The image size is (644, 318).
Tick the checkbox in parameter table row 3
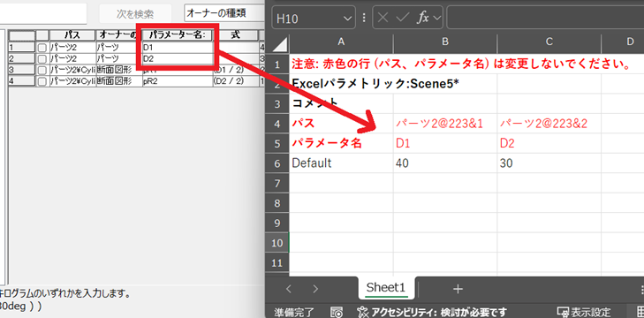click(42, 70)
